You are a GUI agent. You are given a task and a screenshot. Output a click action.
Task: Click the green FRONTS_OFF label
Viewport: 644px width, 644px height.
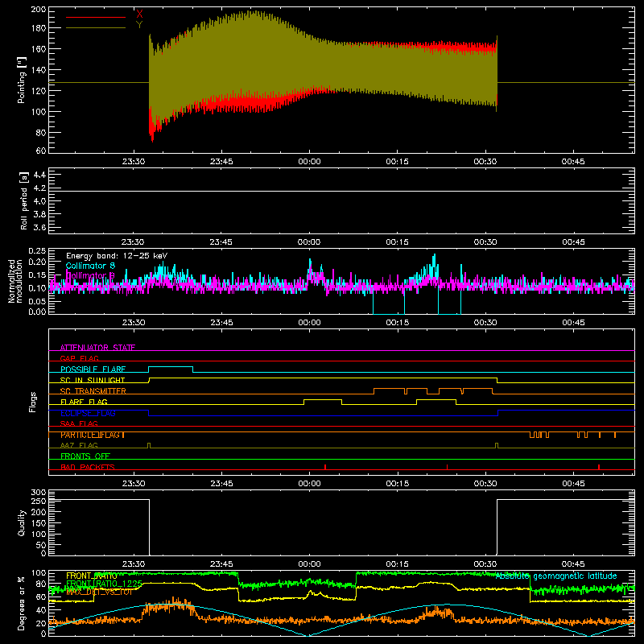pos(85,456)
